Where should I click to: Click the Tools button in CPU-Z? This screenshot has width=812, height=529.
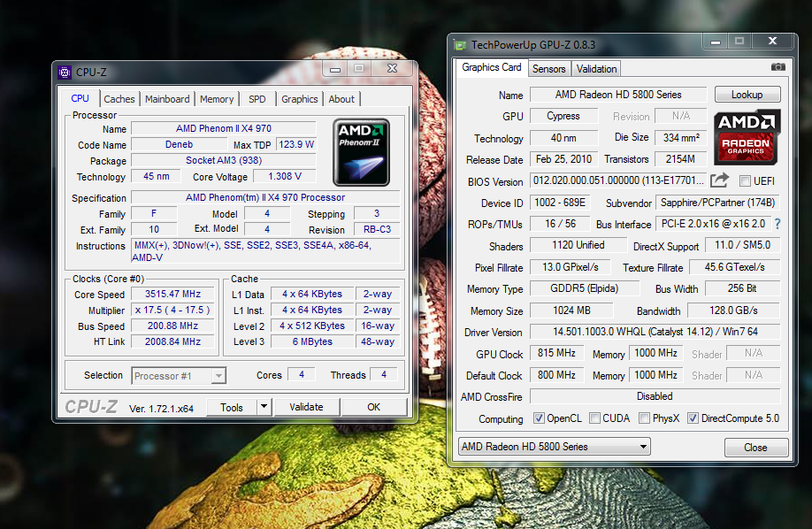232,407
